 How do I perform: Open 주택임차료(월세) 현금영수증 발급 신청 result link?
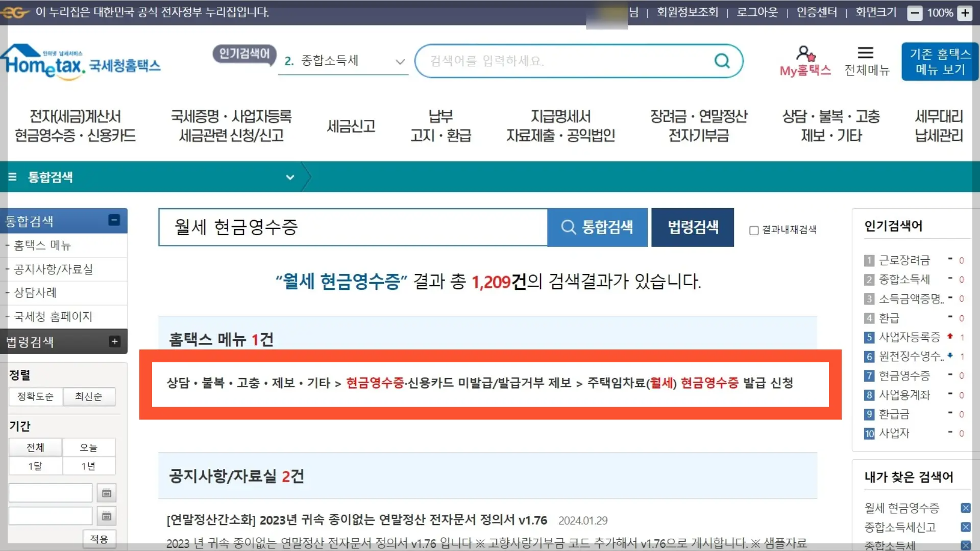(x=690, y=383)
